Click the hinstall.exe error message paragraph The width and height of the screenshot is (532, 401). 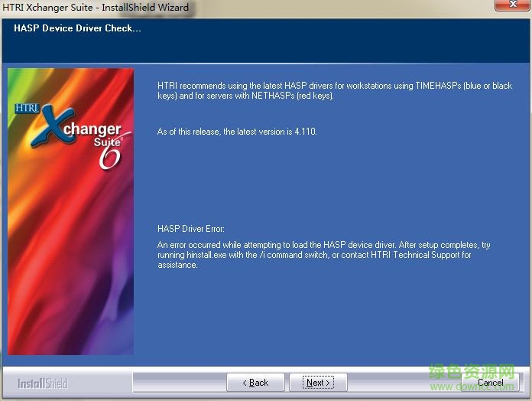[323, 255]
